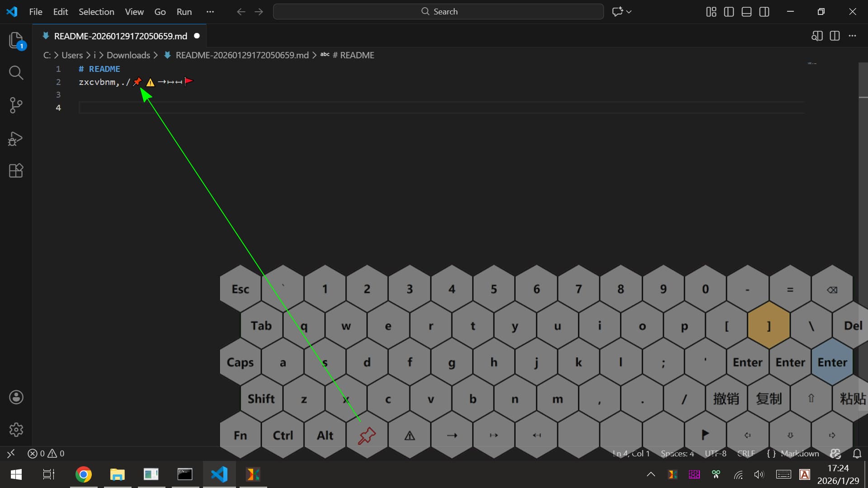The width and height of the screenshot is (868, 488).
Task: Click the Downloads breadcrumb segment
Action: coord(128,55)
